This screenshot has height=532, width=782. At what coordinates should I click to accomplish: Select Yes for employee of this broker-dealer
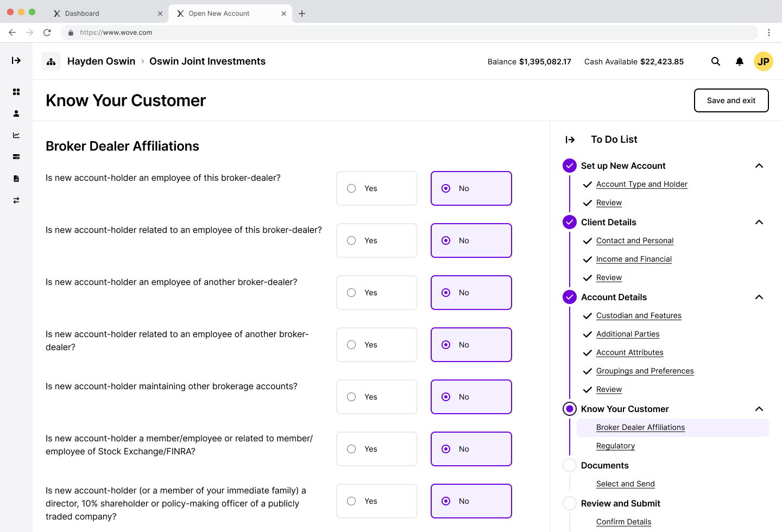376,188
